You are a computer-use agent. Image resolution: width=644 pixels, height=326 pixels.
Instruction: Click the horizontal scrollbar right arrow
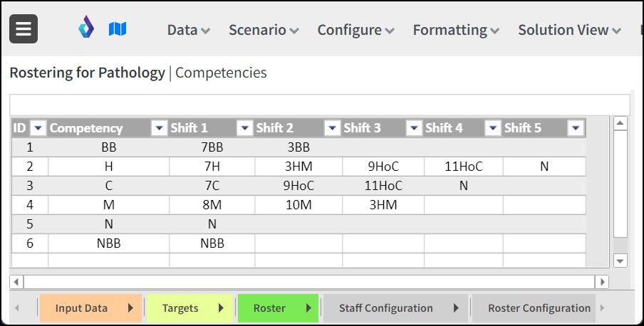click(x=602, y=282)
